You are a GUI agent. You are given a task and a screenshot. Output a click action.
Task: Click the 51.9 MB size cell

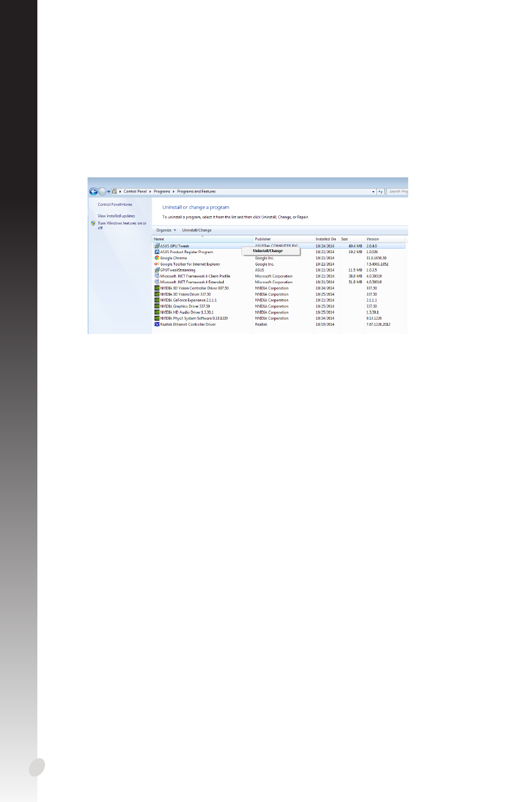coord(355,282)
